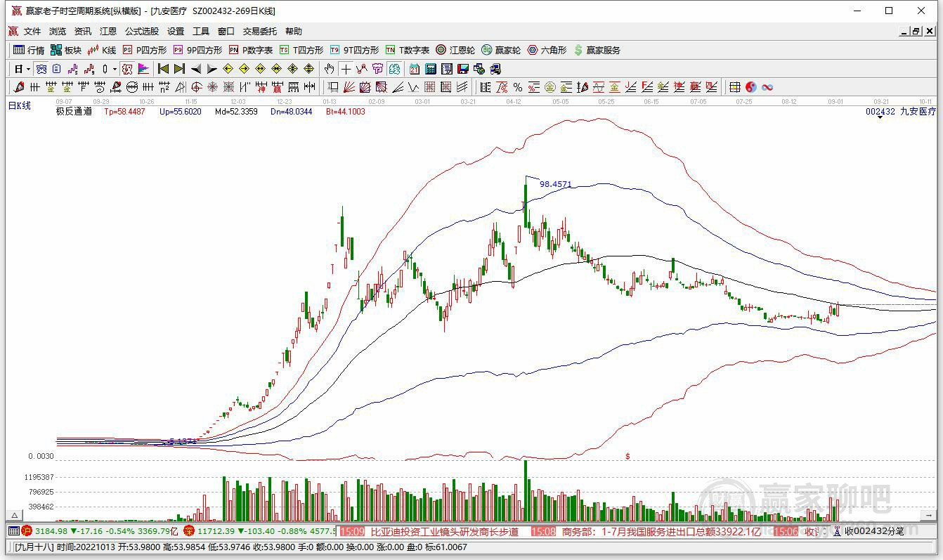The height and width of the screenshot is (560, 943).
Task: Open the 商务部 news ticker headline
Action: (x=661, y=532)
